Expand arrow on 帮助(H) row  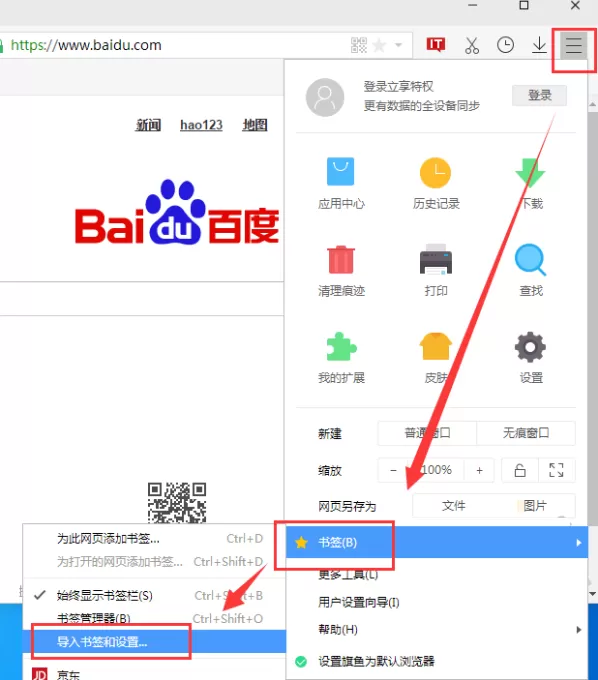578,630
